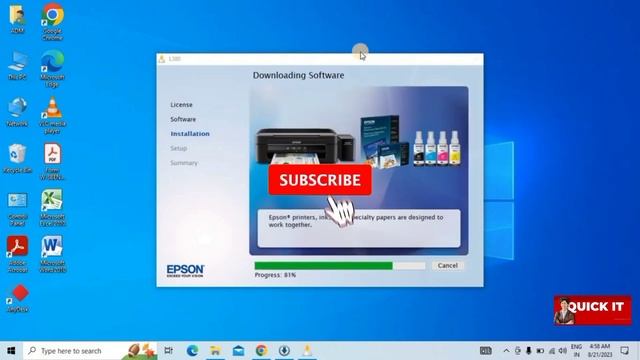Click the battery tray icon
Viewport: 640px width, 360px height.
540,351
